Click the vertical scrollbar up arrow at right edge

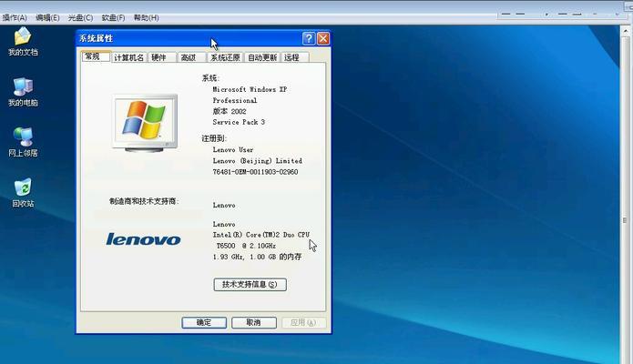coord(626,31)
